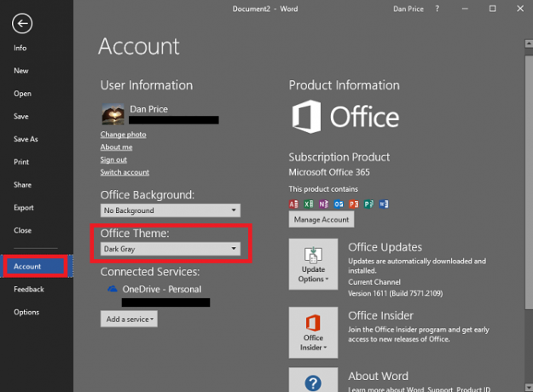Open the Feedback page
Viewport: 533px width, 392px height.
point(29,289)
